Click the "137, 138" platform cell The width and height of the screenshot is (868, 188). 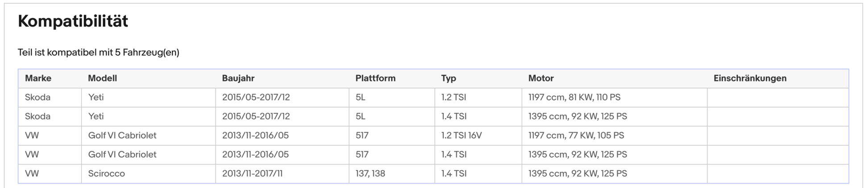370,174
